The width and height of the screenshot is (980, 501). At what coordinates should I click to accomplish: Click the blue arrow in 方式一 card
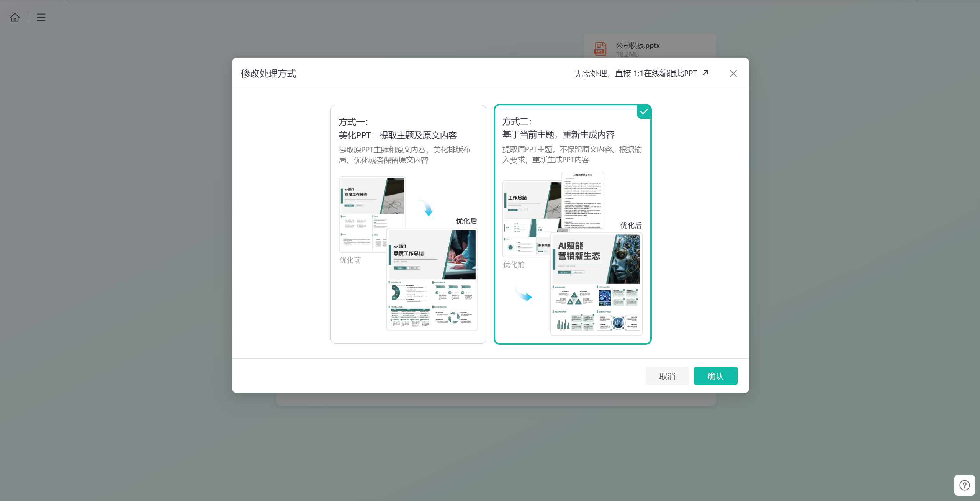[426, 208]
